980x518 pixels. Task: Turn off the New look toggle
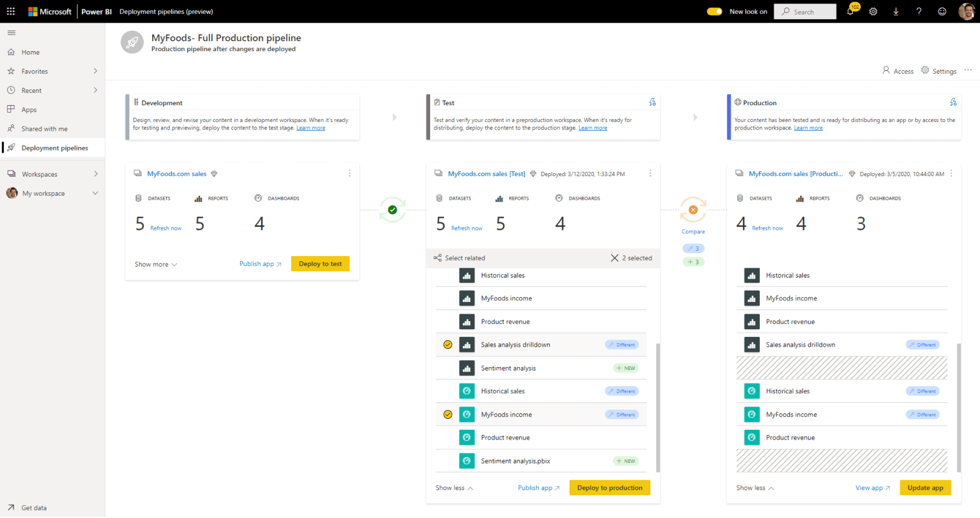714,12
